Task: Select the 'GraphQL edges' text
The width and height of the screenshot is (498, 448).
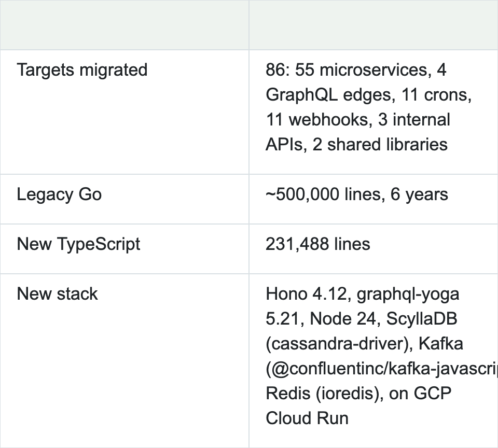Action: (328, 94)
